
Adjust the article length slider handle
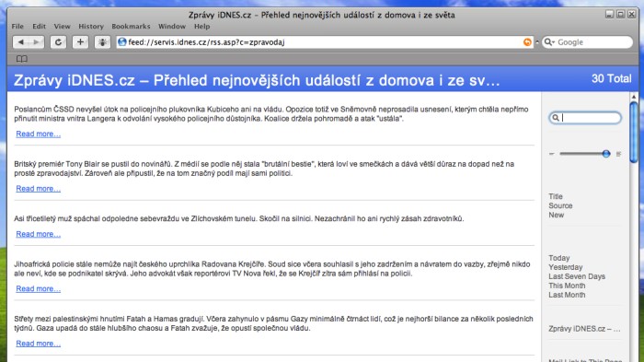click(605, 154)
